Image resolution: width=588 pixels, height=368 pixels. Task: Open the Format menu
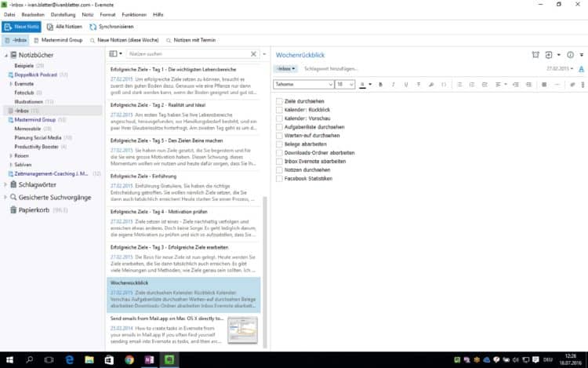pos(107,15)
